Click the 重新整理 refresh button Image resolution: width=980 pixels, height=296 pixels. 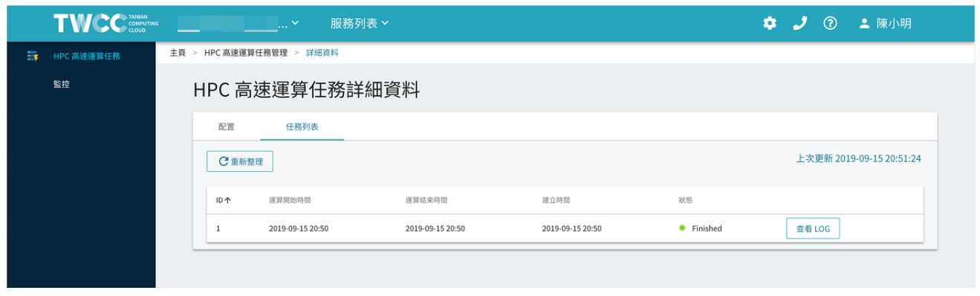[x=240, y=161]
